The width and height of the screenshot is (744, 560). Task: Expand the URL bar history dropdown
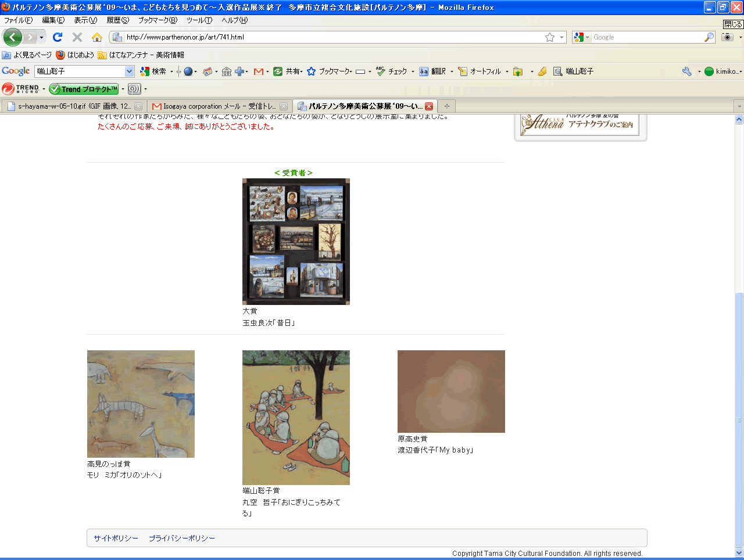pos(561,37)
